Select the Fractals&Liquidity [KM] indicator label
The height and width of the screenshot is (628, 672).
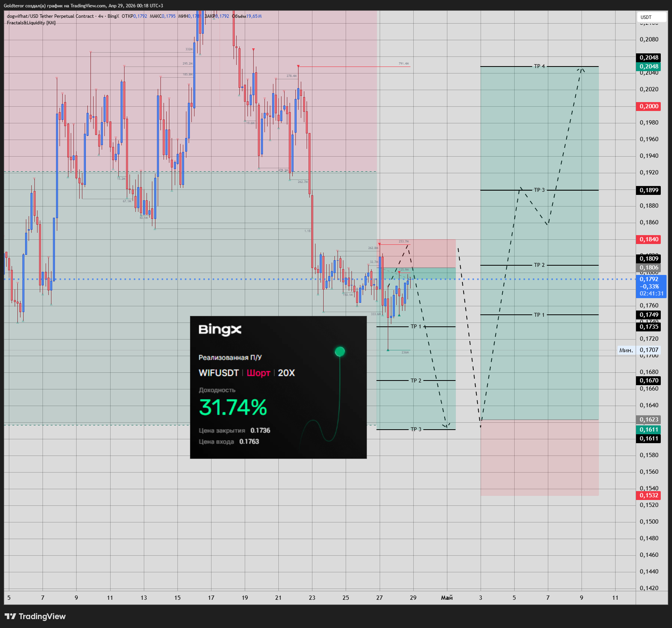coord(31,23)
